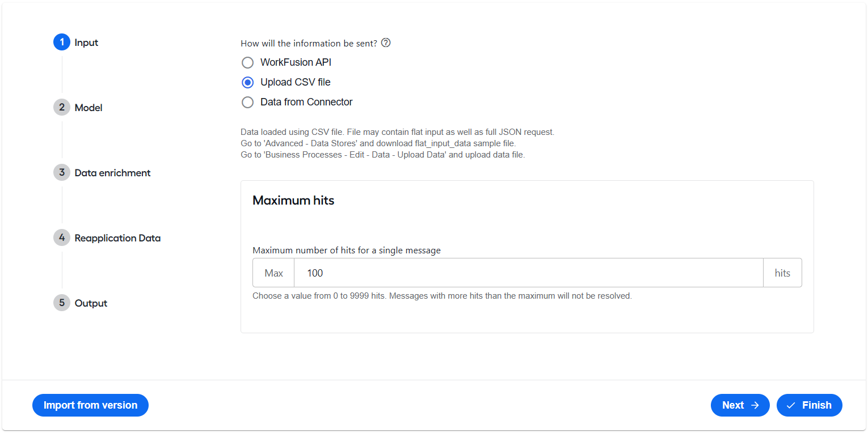This screenshot has width=868, height=433.
Task: Click the checkmark icon in Finish button
Action: tap(791, 405)
